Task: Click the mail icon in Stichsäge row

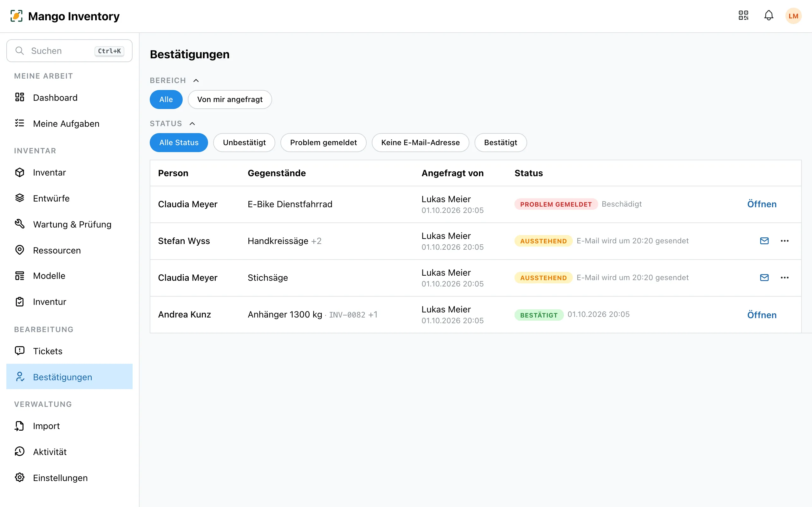Action: (x=764, y=278)
